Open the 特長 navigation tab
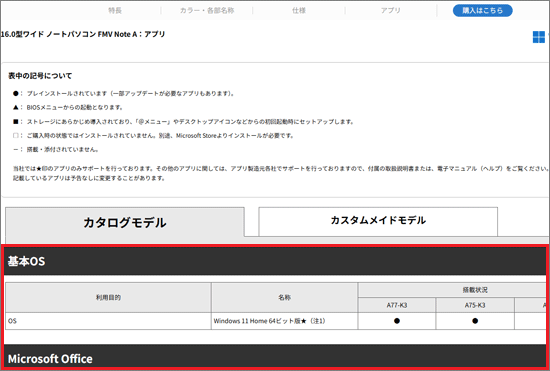Image resolution: width=550 pixels, height=371 pixels. pyautogui.click(x=115, y=11)
